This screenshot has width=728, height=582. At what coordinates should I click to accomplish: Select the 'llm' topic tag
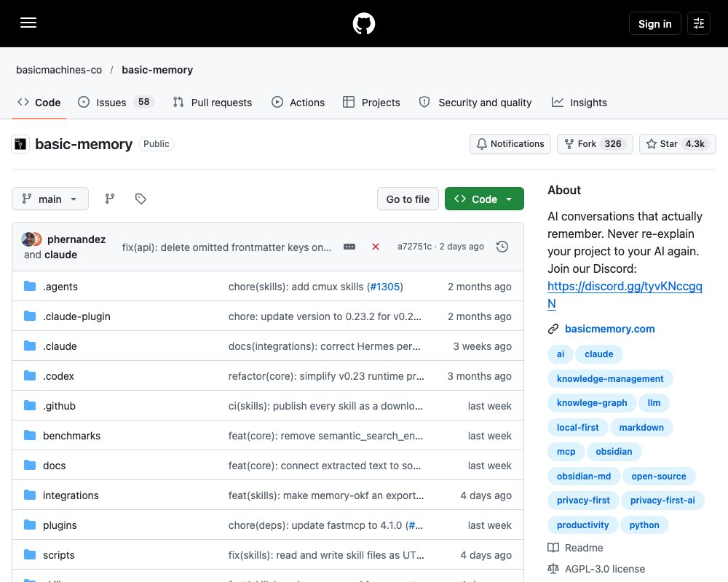click(x=654, y=402)
